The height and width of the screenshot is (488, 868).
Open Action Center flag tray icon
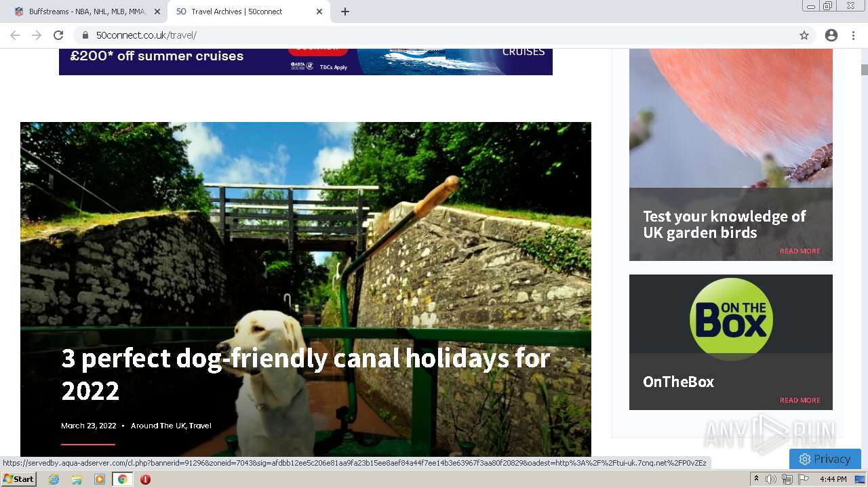pyautogui.click(x=804, y=479)
